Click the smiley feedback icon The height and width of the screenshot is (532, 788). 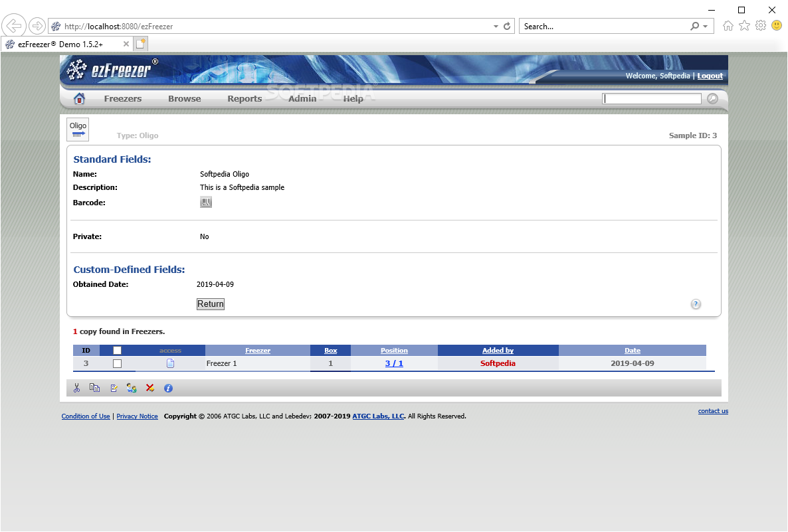point(777,25)
